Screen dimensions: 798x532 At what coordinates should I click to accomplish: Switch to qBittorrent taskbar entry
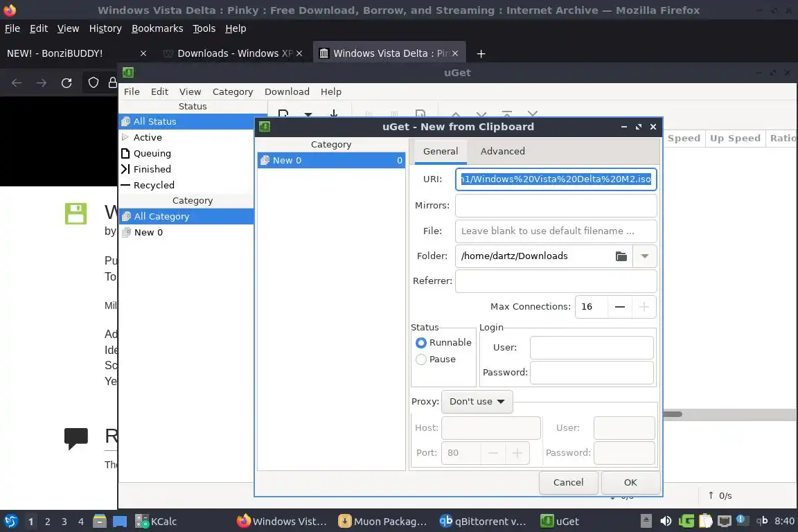tap(482, 522)
